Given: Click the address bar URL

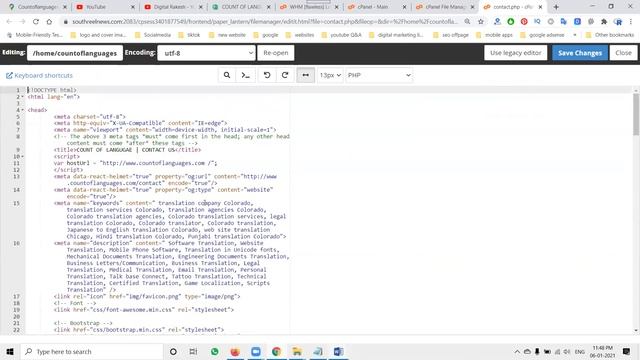Looking at the screenshot, I should (x=265, y=22).
